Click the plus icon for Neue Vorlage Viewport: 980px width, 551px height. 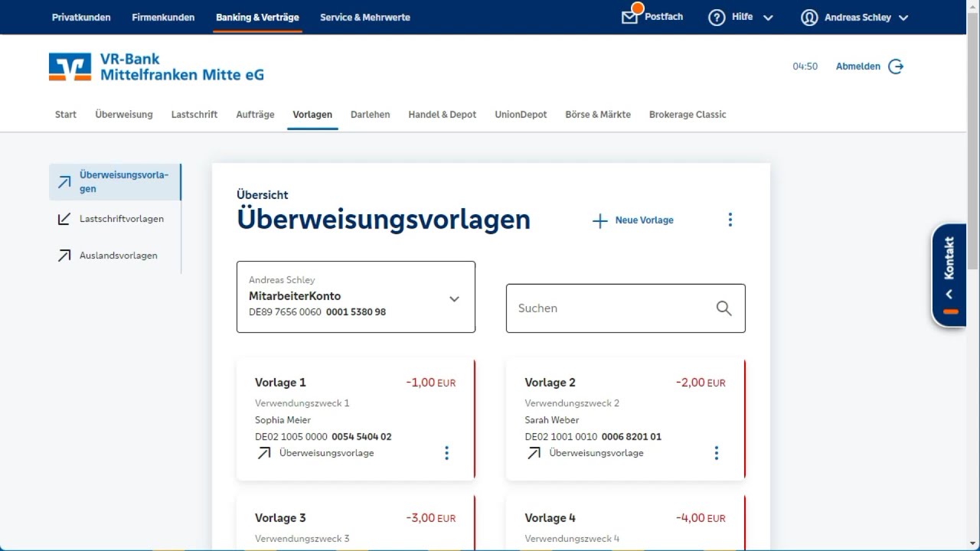(599, 220)
